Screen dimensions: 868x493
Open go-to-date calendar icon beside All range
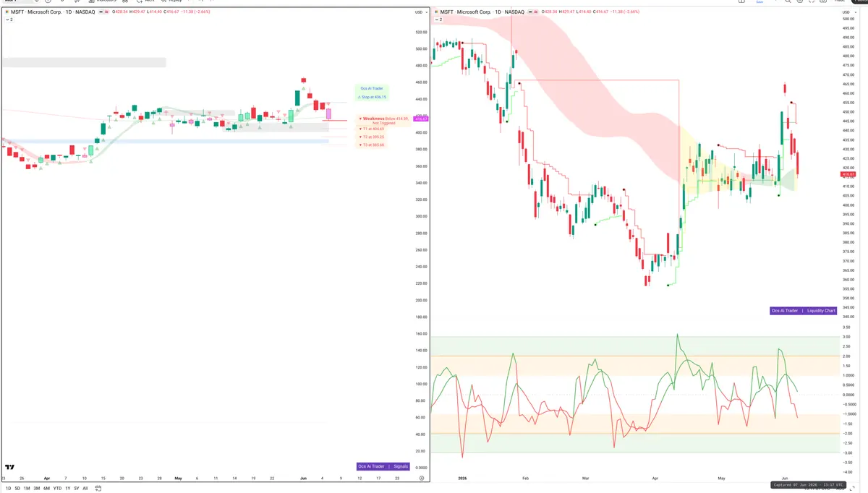(98, 488)
